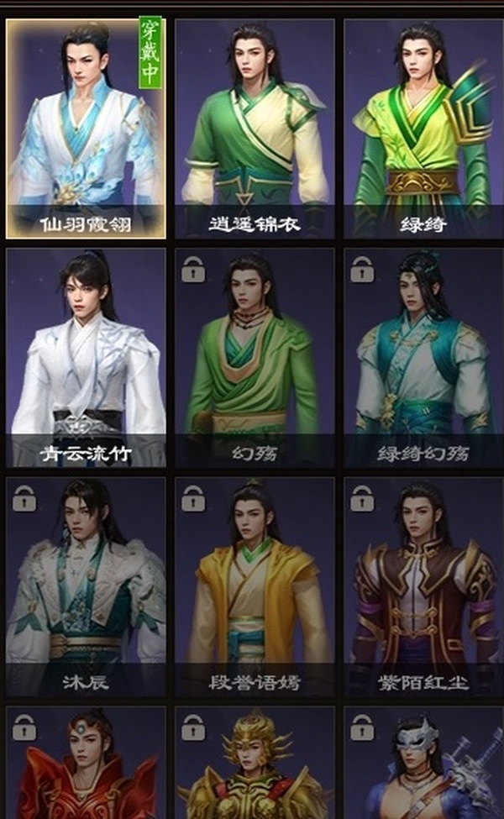Select the 仙羽霞翎 costume card
The width and height of the screenshot is (504, 819).
[x=87, y=129]
